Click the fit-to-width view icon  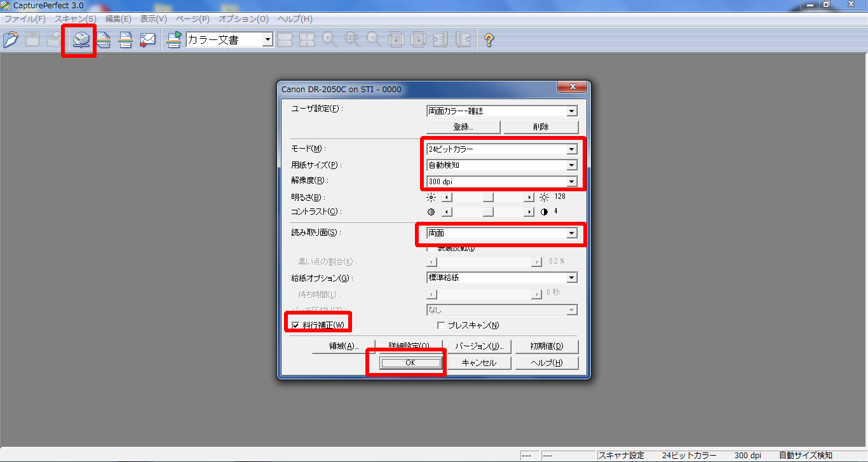click(x=285, y=40)
